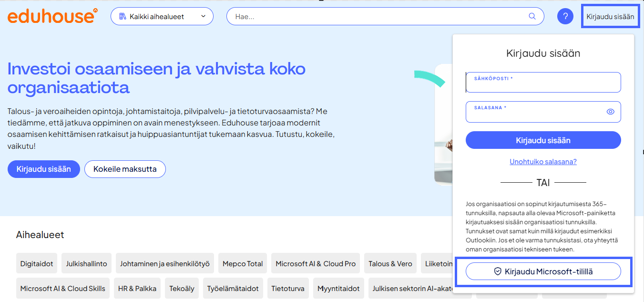Focus the Salasana password field
Image resolution: width=644 pixels, height=302 pixels.
pos(543,112)
